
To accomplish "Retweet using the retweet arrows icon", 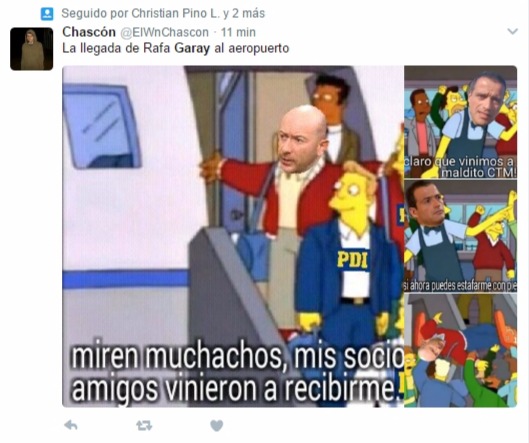I will pyautogui.click(x=144, y=425).
